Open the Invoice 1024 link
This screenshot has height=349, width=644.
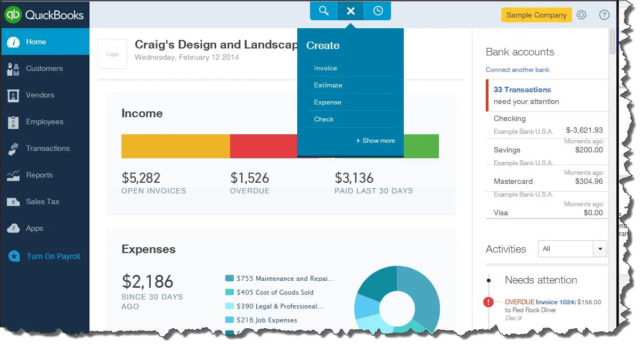point(556,302)
